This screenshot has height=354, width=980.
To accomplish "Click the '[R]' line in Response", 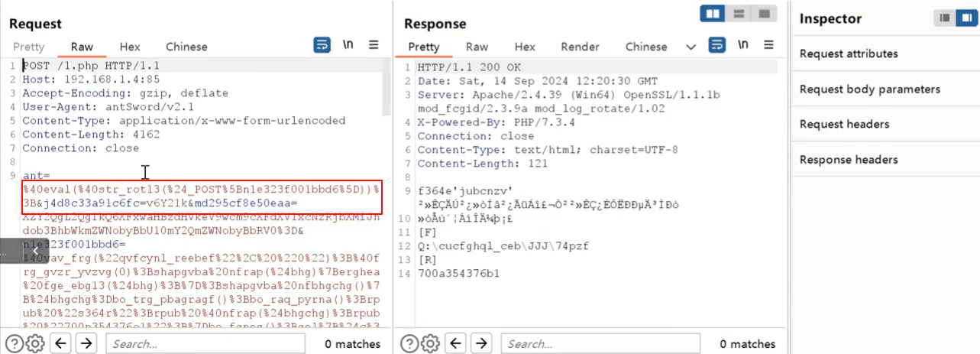I will point(427,259).
